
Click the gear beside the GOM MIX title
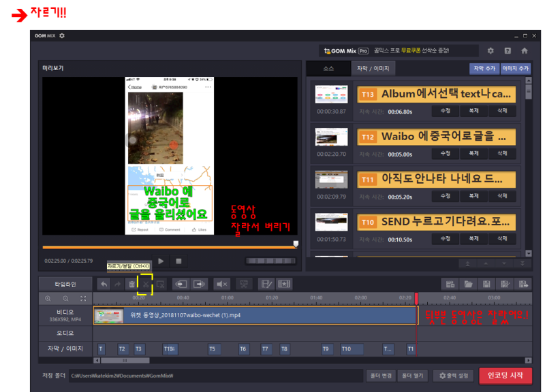pos(62,35)
